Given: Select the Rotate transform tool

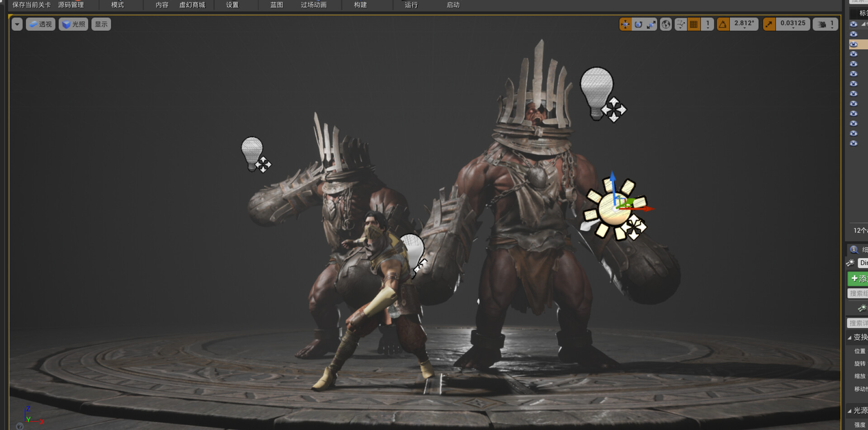Looking at the screenshot, I should pyautogui.click(x=638, y=24).
